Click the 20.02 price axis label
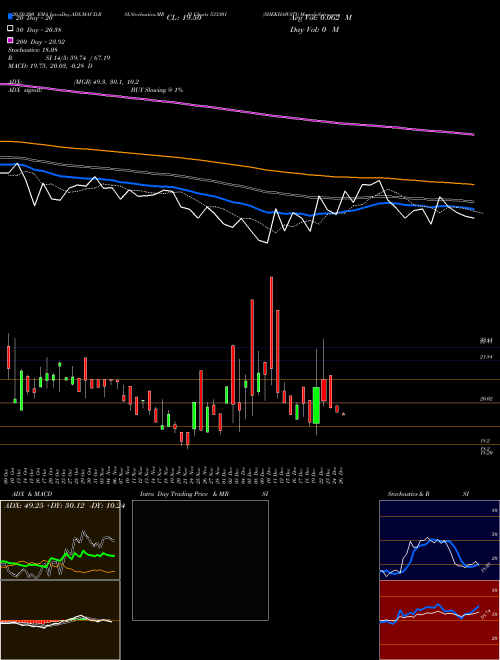This screenshot has height=660, width=500. tap(486, 399)
